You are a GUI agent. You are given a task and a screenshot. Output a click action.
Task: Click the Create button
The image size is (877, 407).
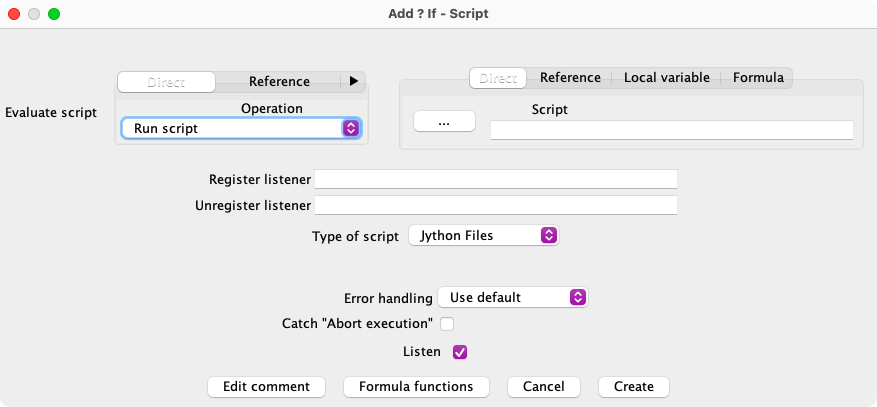(633, 387)
